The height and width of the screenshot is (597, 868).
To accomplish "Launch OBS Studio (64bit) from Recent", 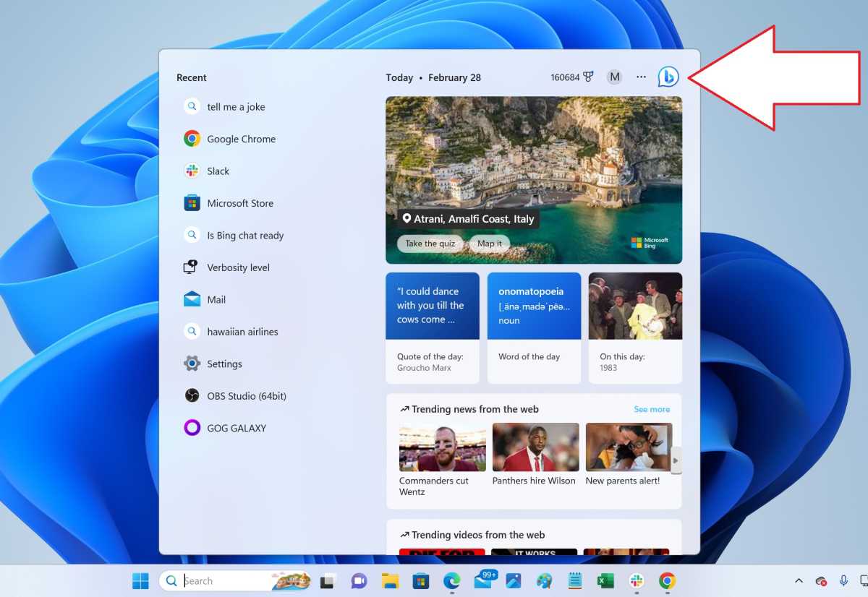I will [x=246, y=396].
